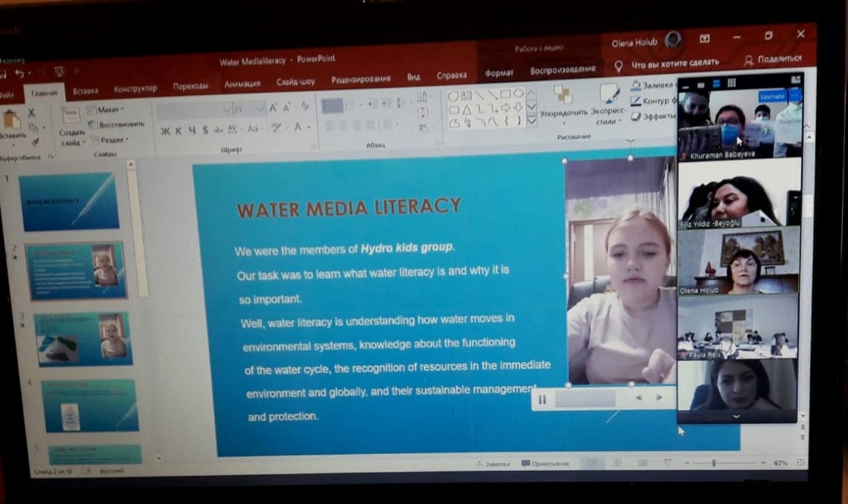Viewport: 848px width, 504px height.
Task: Clear all formatting icon in the font group
Action: (x=305, y=106)
